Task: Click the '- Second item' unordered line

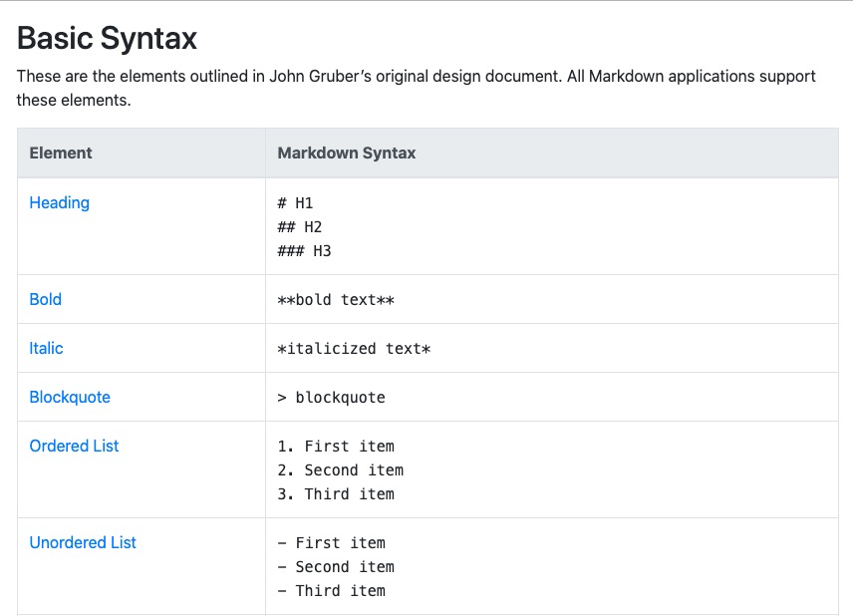Action: [x=336, y=567]
